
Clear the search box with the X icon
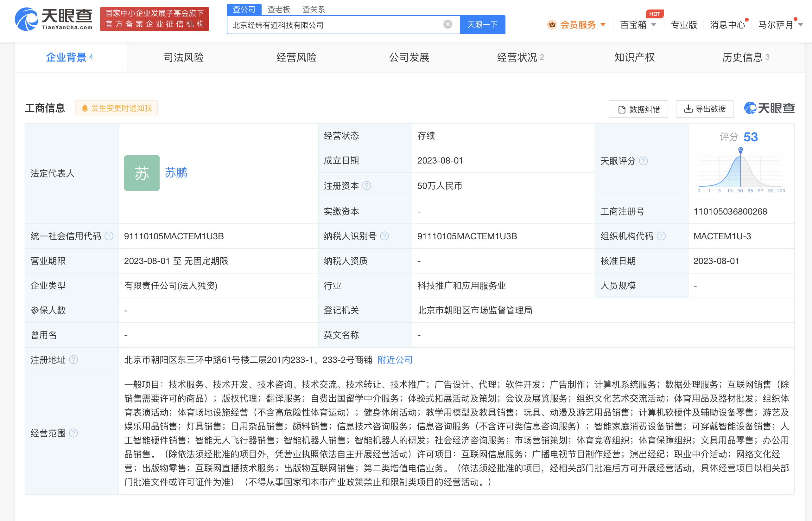click(447, 24)
